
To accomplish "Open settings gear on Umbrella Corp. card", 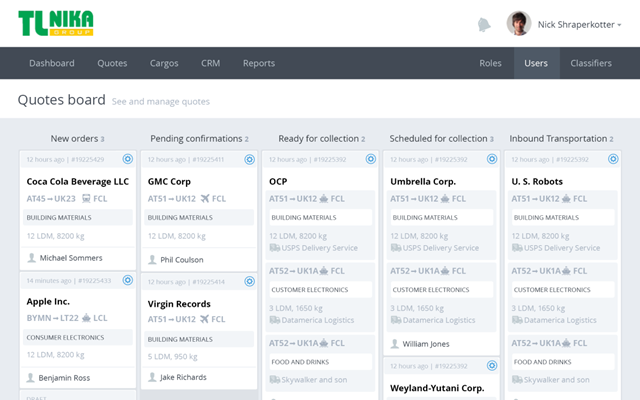I will click(492, 159).
